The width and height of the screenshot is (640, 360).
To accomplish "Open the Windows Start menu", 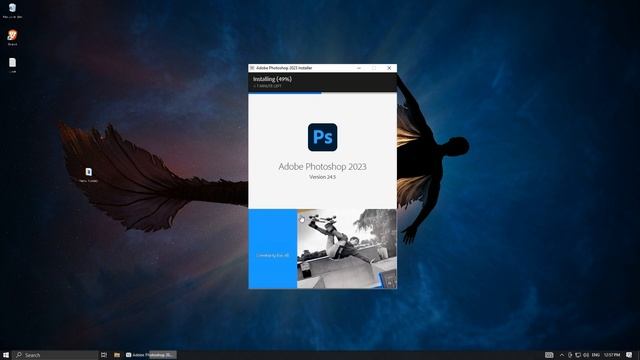I will (x=6, y=355).
